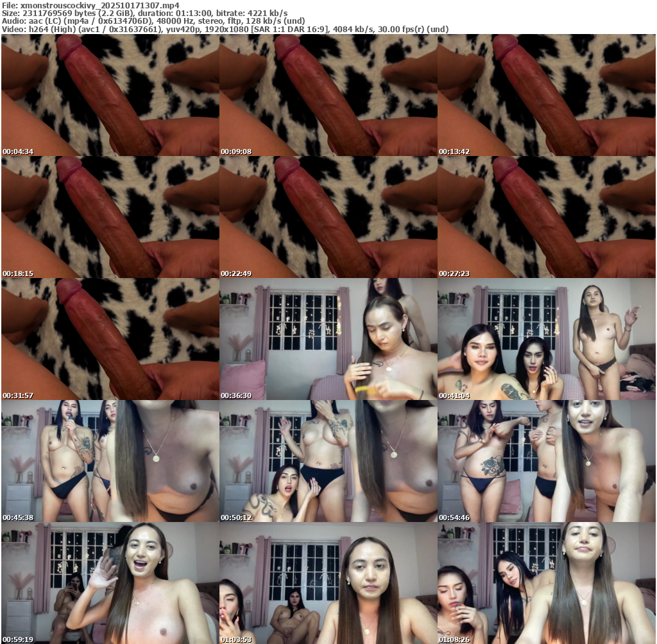
Task: Choose the frame labeled 00:18:15
Action: pos(110,217)
